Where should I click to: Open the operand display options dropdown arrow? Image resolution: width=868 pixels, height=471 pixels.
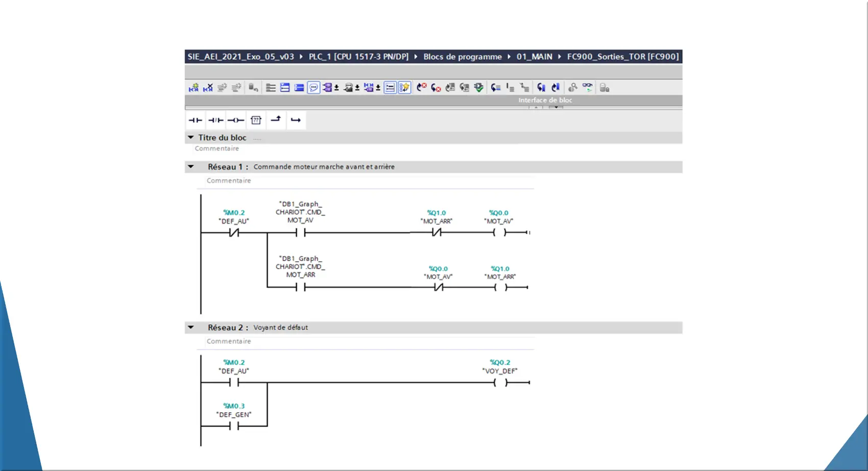[336, 88]
